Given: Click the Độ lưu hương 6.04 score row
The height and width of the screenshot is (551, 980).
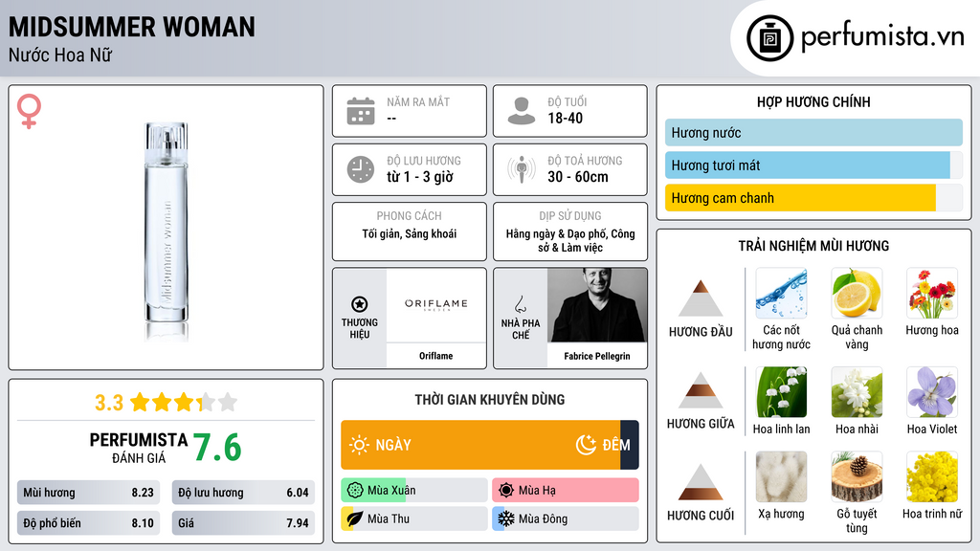Looking at the screenshot, I should coord(243,493).
